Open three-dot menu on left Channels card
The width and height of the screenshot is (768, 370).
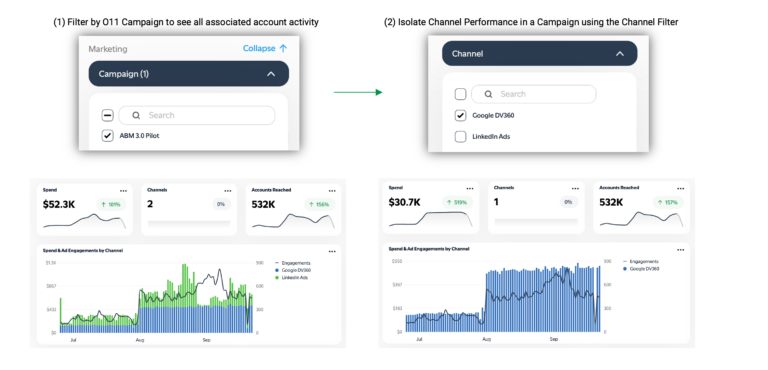tap(228, 191)
